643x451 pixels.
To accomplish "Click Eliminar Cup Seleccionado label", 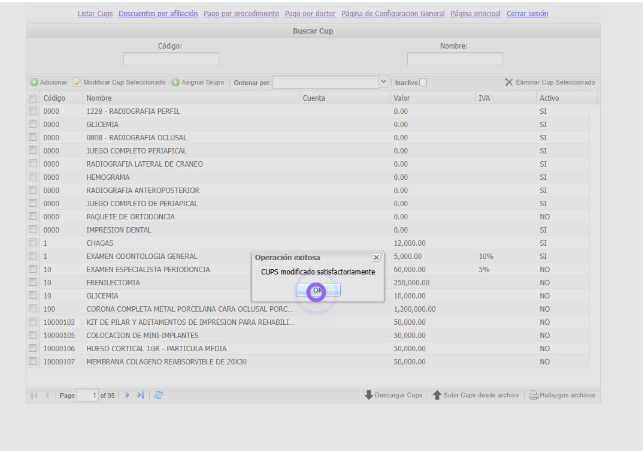I will [x=555, y=82].
